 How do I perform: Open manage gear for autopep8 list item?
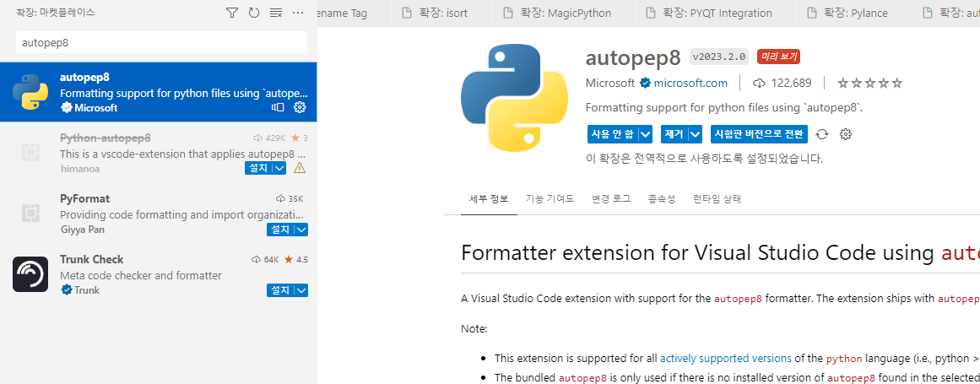[300, 107]
